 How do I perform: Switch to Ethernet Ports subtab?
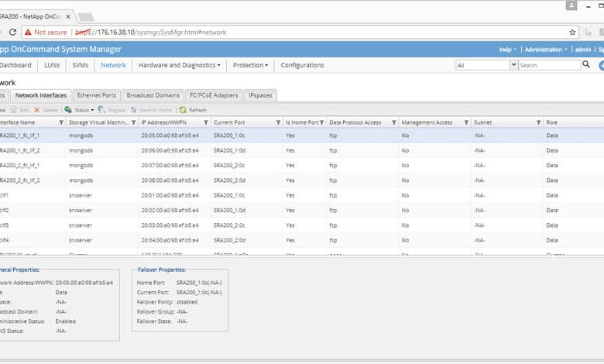click(96, 95)
